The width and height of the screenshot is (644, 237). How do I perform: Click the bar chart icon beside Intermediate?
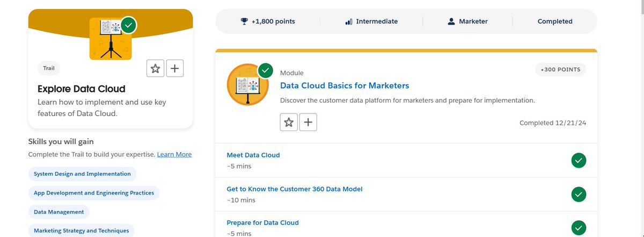349,21
